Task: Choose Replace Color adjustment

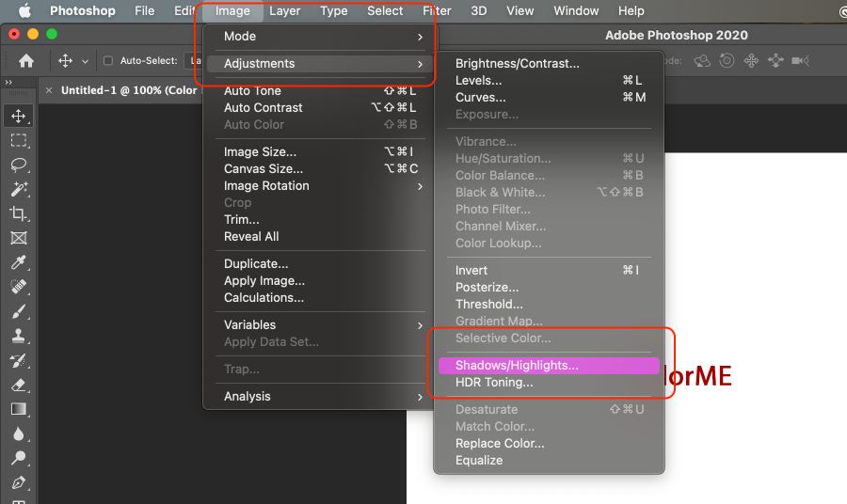Action: [x=549, y=443]
